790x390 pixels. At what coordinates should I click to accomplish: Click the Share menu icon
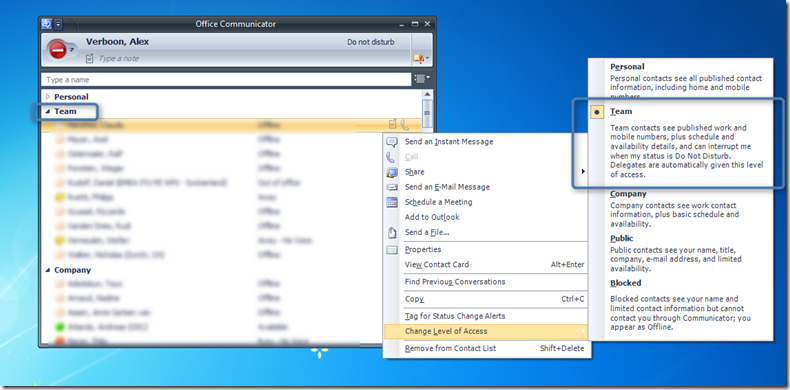pyautogui.click(x=392, y=172)
